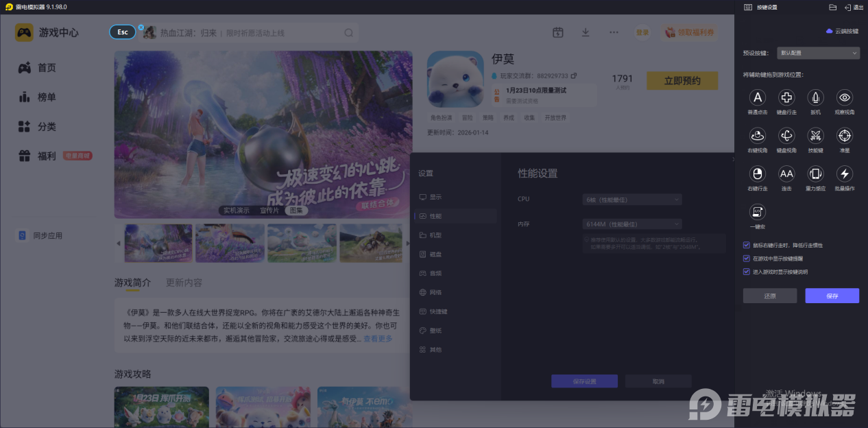
Task: Choose the 准星 crosshair icon
Action: click(845, 135)
